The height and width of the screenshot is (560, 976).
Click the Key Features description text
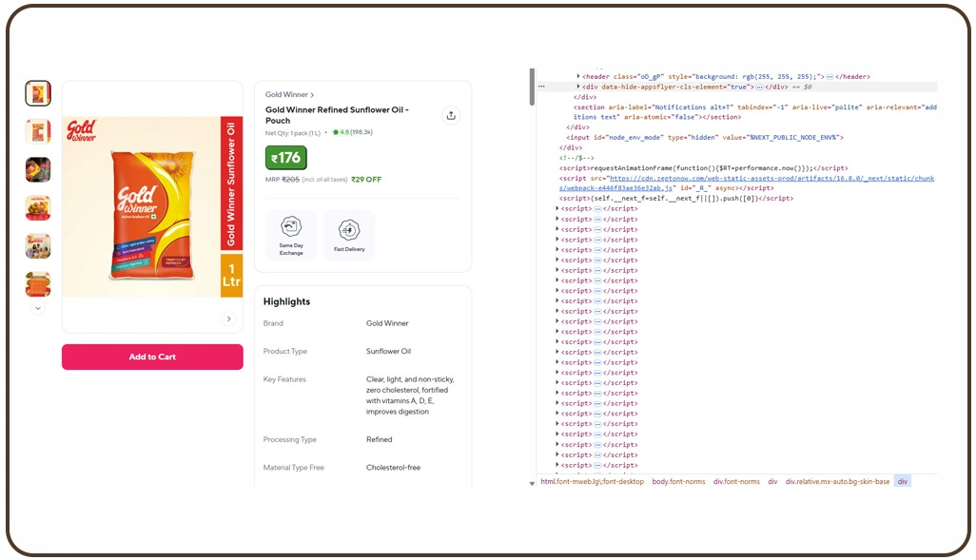(410, 396)
